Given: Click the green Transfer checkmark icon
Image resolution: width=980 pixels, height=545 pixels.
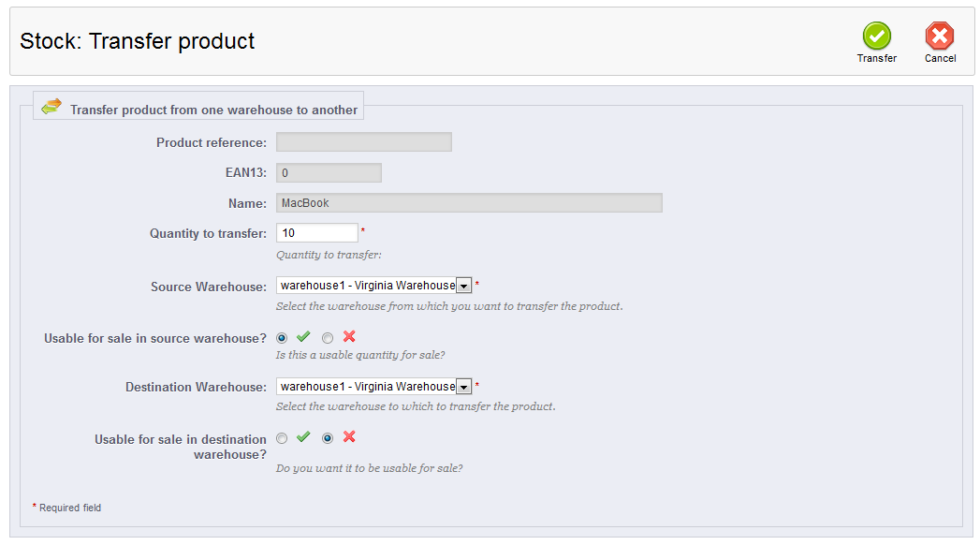Looking at the screenshot, I should tap(876, 36).
